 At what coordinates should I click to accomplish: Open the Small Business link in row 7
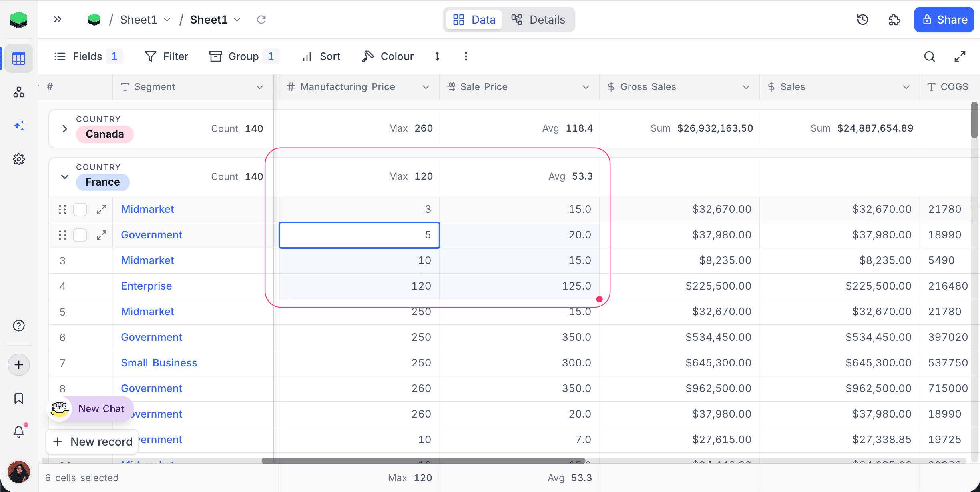[x=159, y=363]
